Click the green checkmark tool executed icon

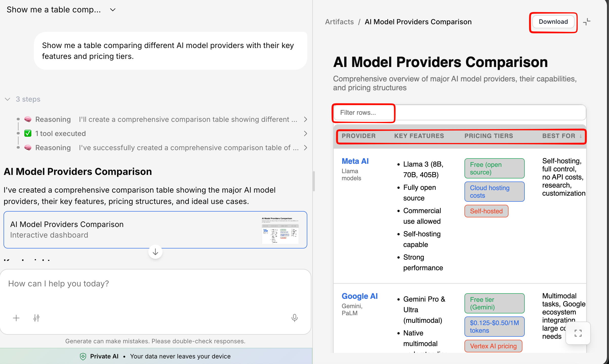point(28,133)
